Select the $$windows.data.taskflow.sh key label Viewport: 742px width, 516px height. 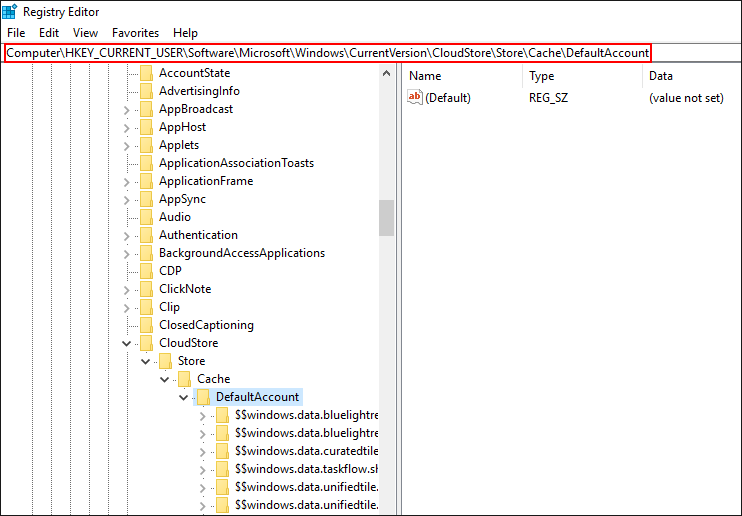coord(306,469)
